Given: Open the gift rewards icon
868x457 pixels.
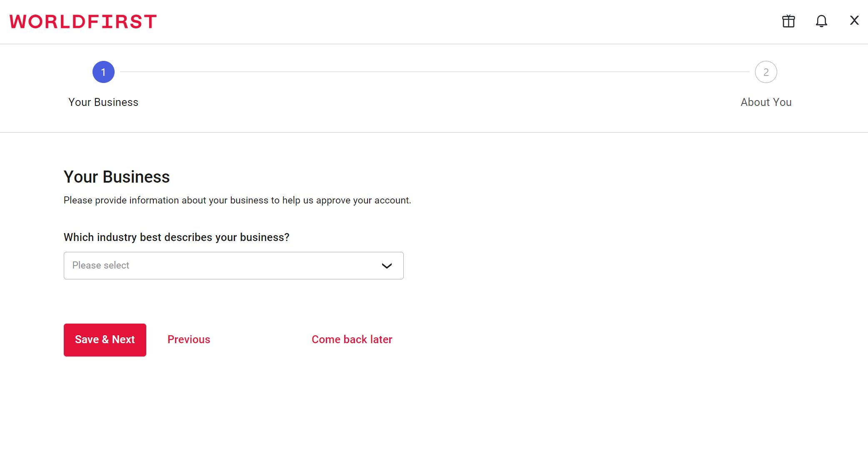Looking at the screenshot, I should pyautogui.click(x=788, y=21).
